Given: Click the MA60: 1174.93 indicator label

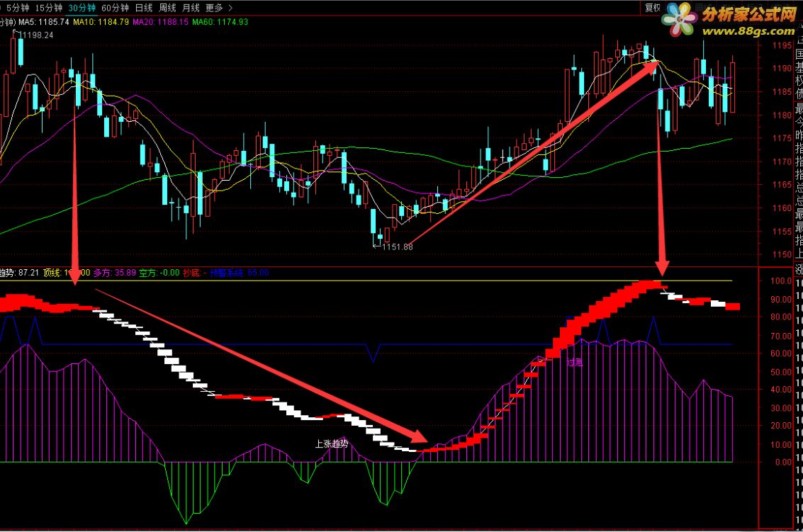Looking at the screenshot, I should click(x=220, y=22).
